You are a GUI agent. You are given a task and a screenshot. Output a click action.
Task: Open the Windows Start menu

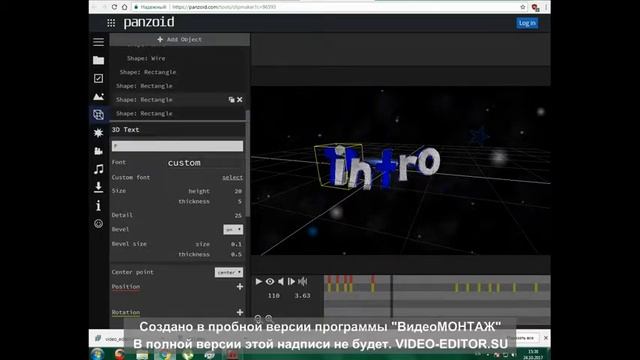[98, 354]
